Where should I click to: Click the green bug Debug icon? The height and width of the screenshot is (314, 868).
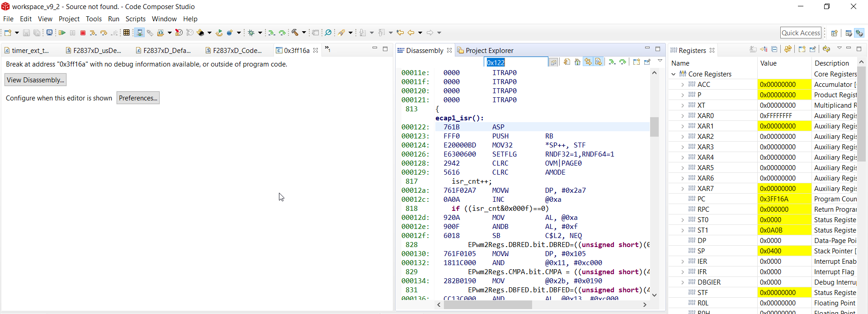(251, 33)
